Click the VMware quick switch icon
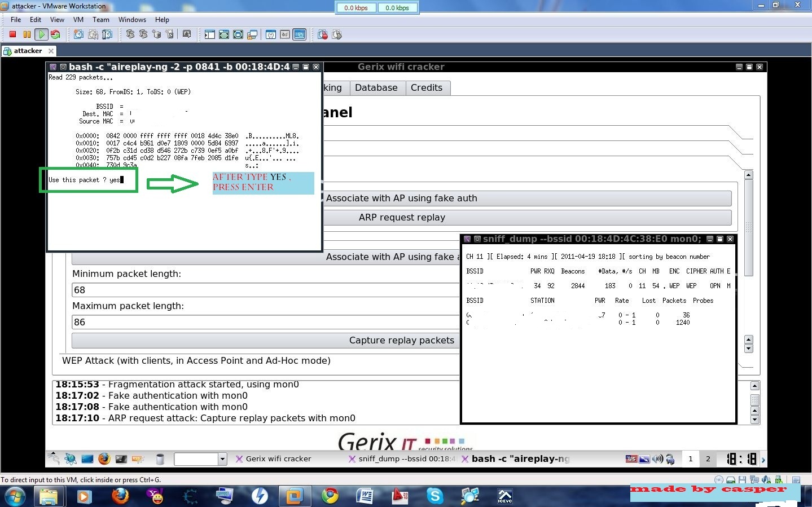Image resolution: width=812 pixels, height=507 pixels. point(224,34)
